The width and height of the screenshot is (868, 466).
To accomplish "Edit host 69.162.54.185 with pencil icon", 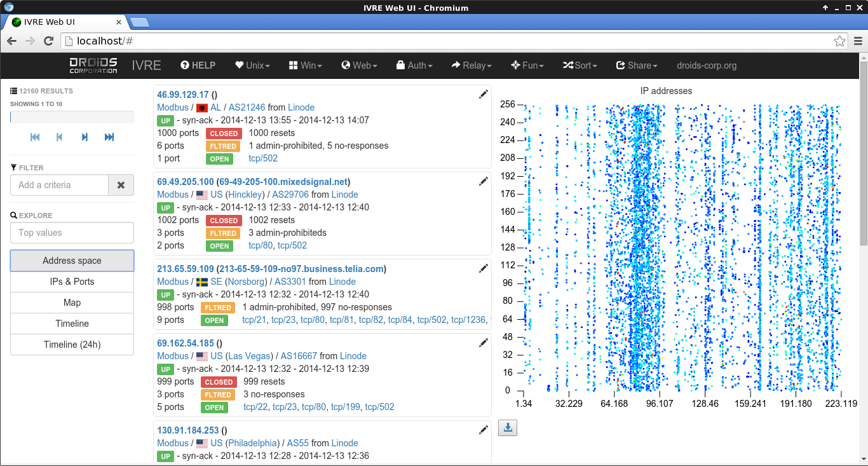I will [x=484, y=343].
